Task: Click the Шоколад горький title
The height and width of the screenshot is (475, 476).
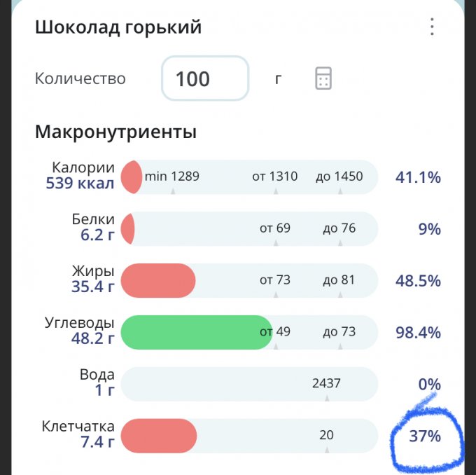Action: tap(118, 27)
